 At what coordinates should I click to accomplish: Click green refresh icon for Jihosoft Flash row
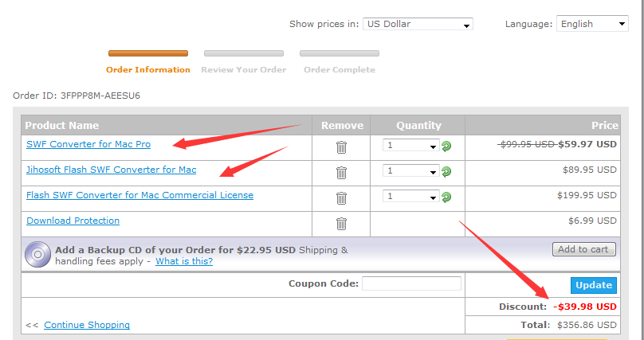pyautogui.click(x=446, y=171)
